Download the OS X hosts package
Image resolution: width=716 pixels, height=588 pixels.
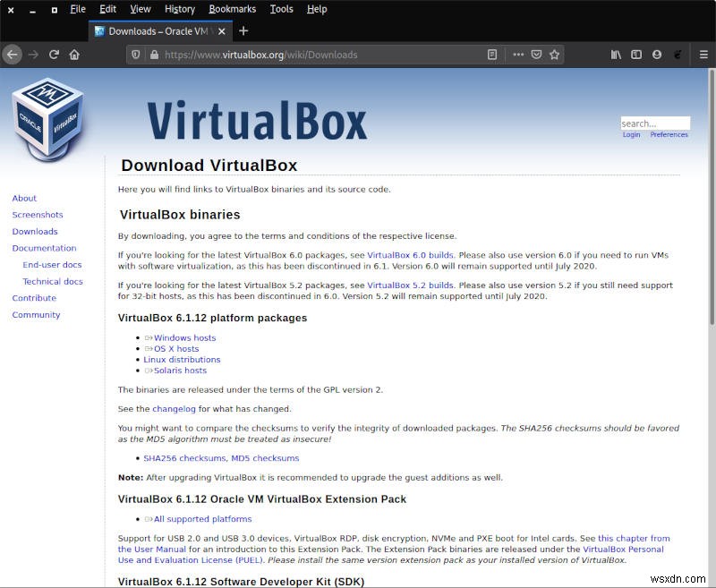(176, 349)
